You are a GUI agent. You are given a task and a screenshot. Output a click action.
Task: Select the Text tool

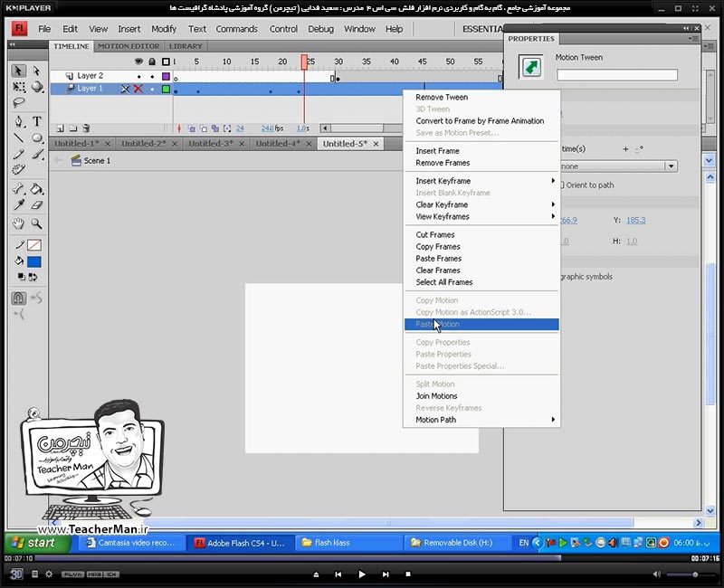[37, 121]
